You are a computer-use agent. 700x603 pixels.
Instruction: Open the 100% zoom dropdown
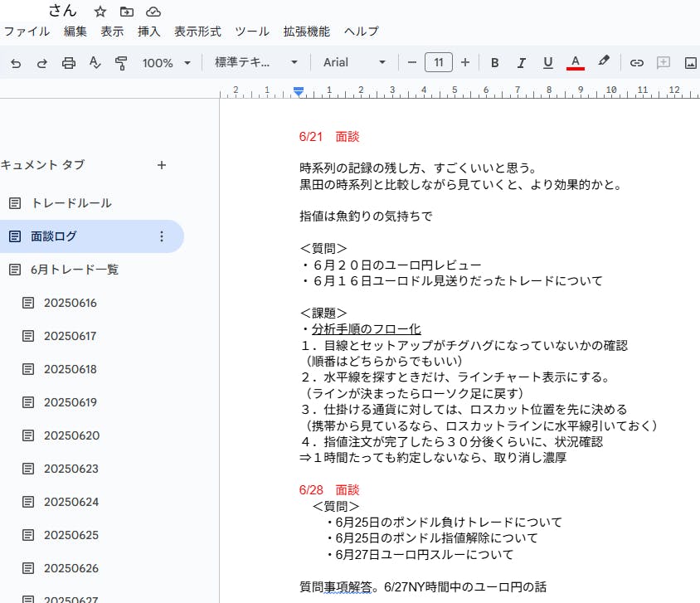tap(166, 62)
